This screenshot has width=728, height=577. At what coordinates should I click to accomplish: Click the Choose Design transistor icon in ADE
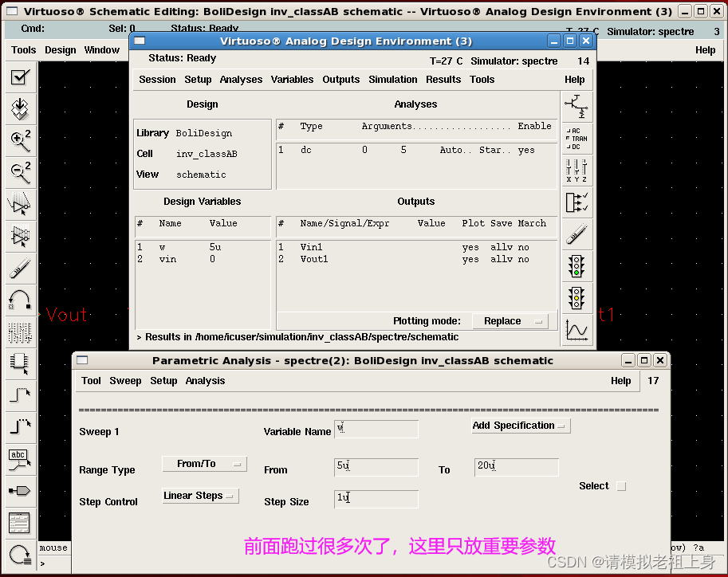(576, 106)
